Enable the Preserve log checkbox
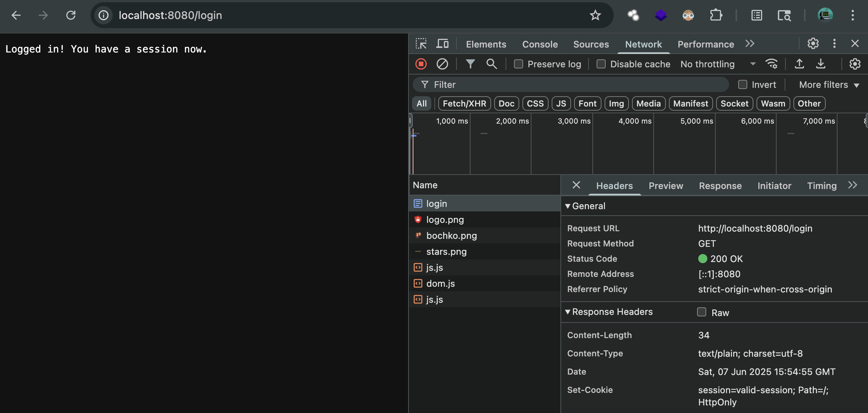This screenshot has width=868, height=413. point(519,64)
